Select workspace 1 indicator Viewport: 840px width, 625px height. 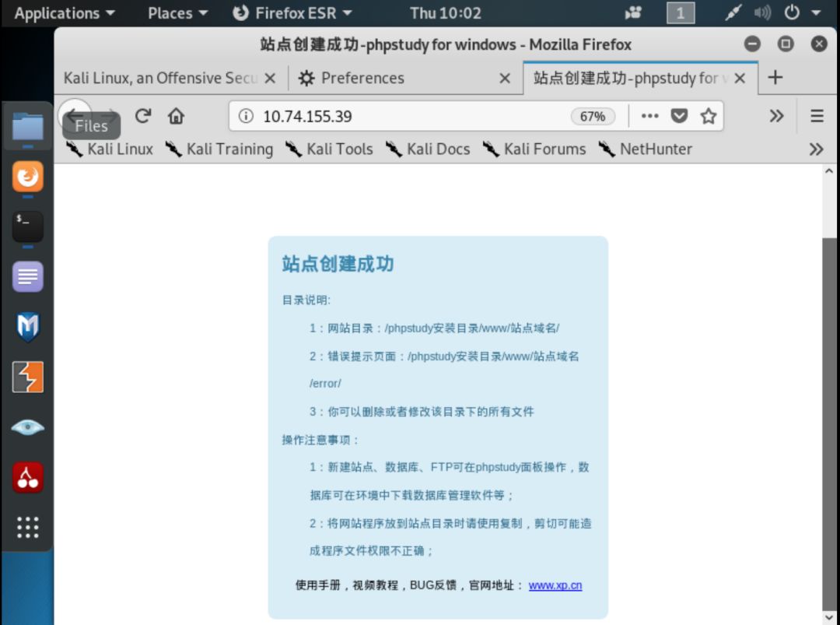[x=681, y=12]
